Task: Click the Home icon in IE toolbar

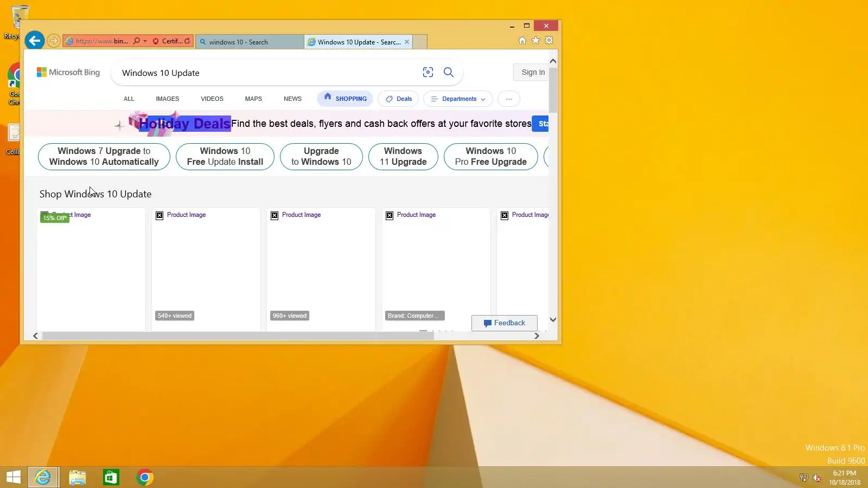Action: pos(522,41)
